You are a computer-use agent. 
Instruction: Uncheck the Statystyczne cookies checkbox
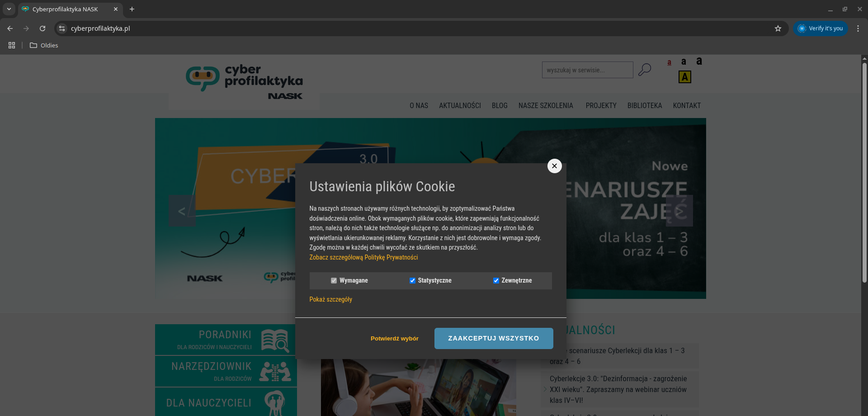pos(412,280)
